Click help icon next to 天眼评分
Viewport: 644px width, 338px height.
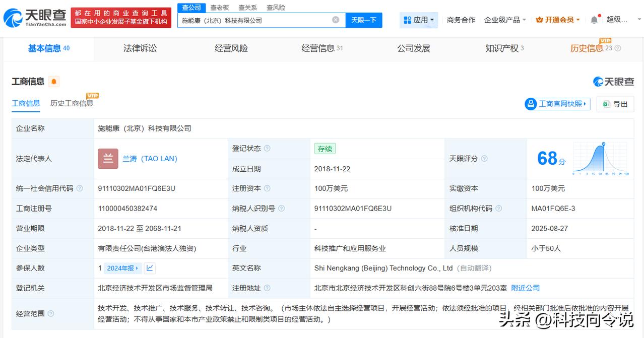484,159
